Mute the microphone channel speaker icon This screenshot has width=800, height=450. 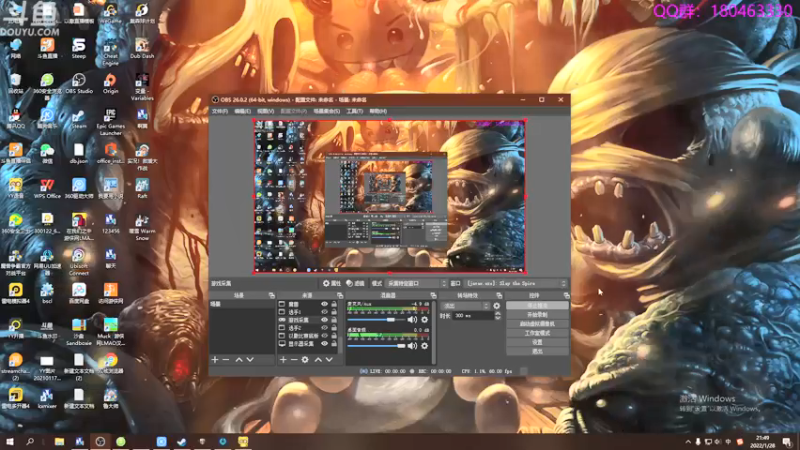coord(412,320)
